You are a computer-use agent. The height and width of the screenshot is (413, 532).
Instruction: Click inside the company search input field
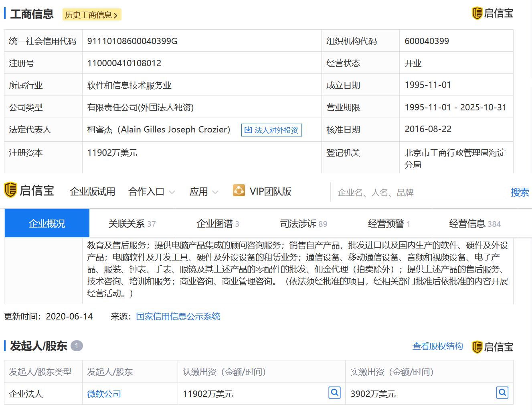point(401,192)
